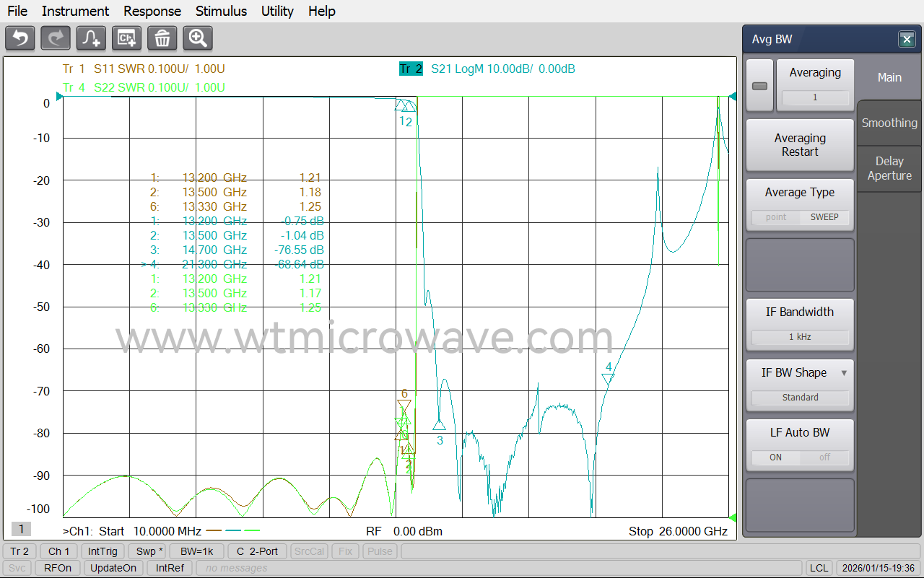Toggle LF Auto BW on/off
Screen dimensions: 924x578
[800, 457]
